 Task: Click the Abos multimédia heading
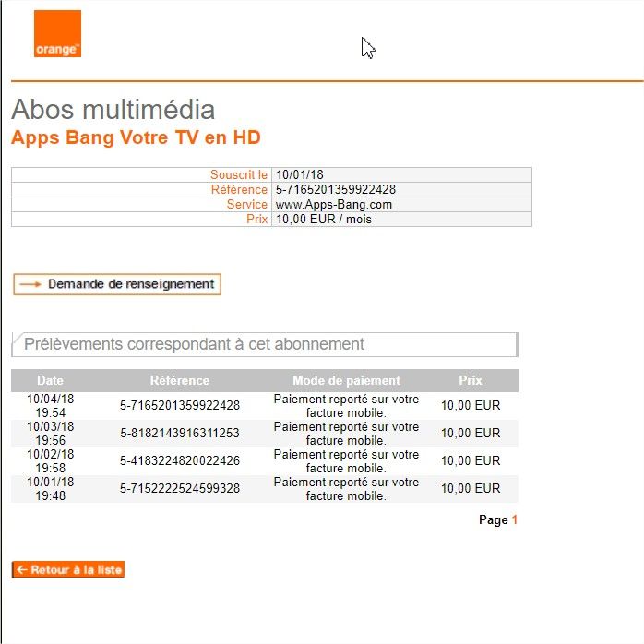[113, 110]
